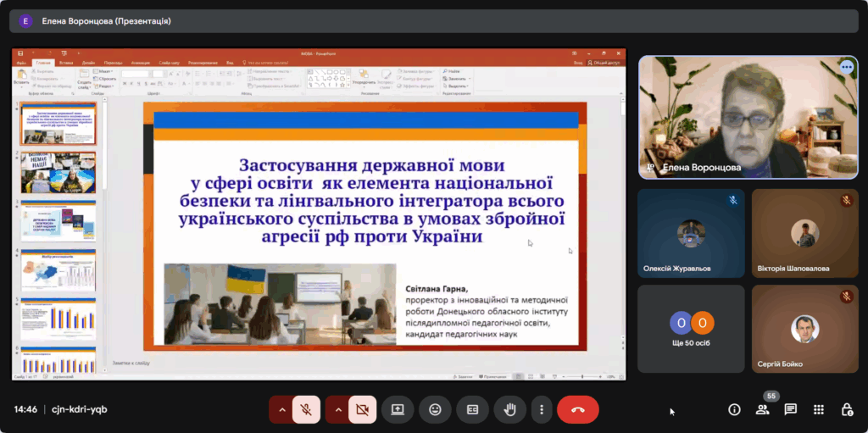Open the activities grid icon

pos(819,409)
